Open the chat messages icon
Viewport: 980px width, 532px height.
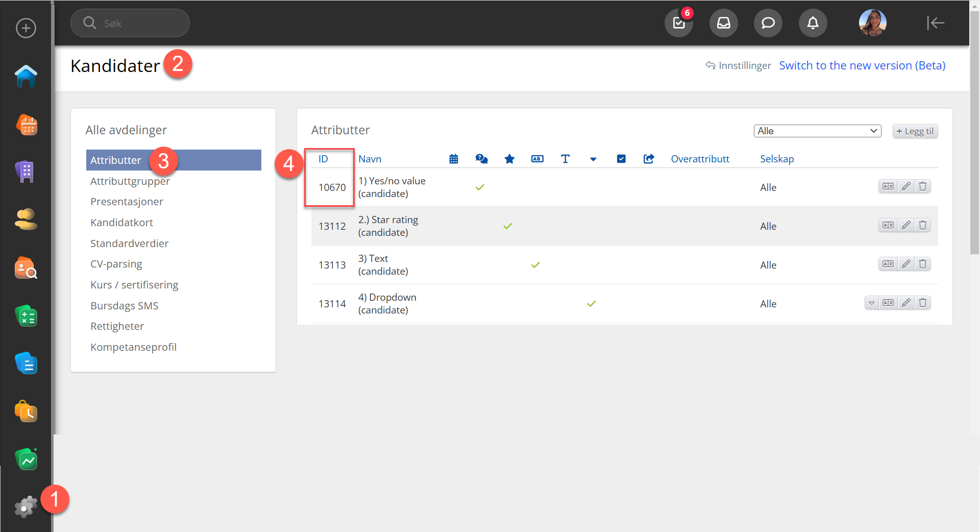point(768,23)
